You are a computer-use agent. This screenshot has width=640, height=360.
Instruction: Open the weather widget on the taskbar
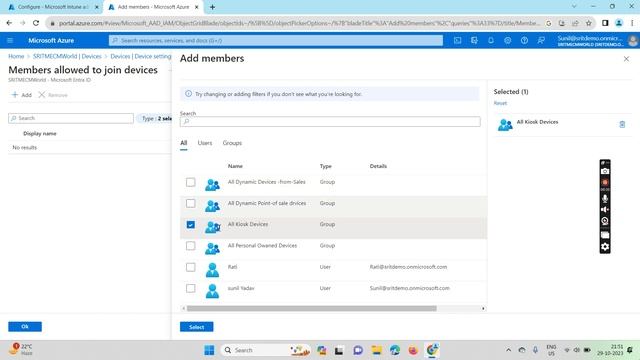pyautogui.click(x=20, y=349)
